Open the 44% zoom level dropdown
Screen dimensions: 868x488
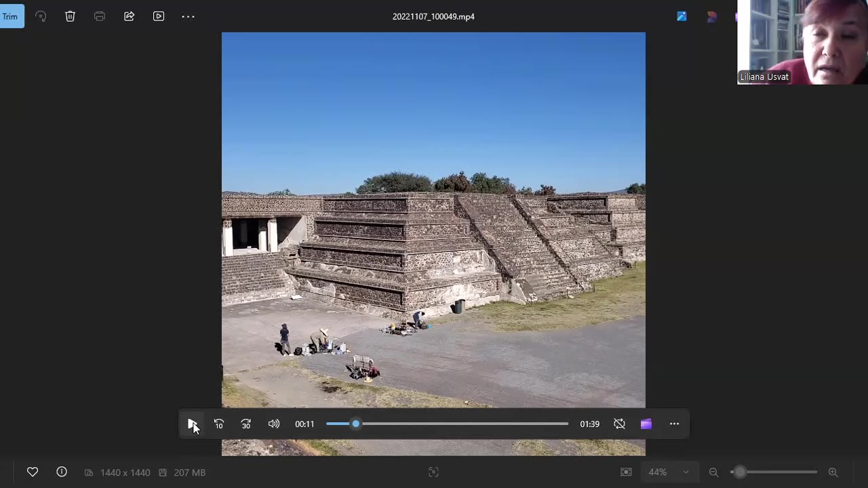tap(669, 472)
